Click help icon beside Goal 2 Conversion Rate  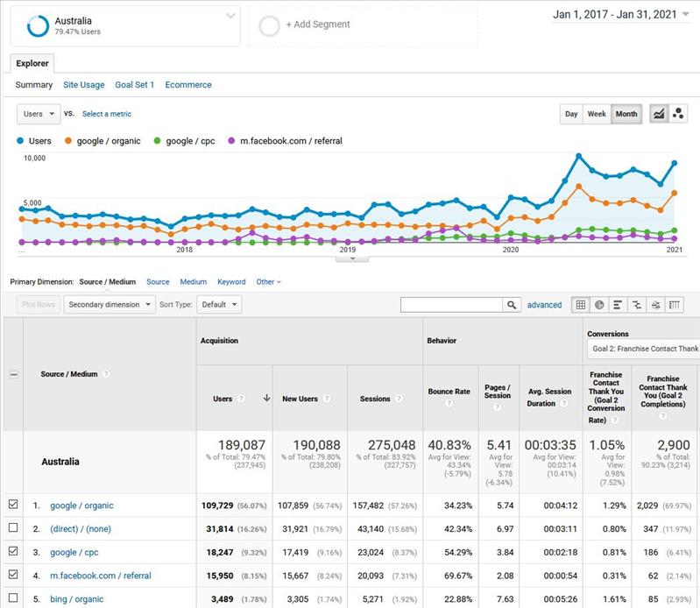(x=615, y=420)
